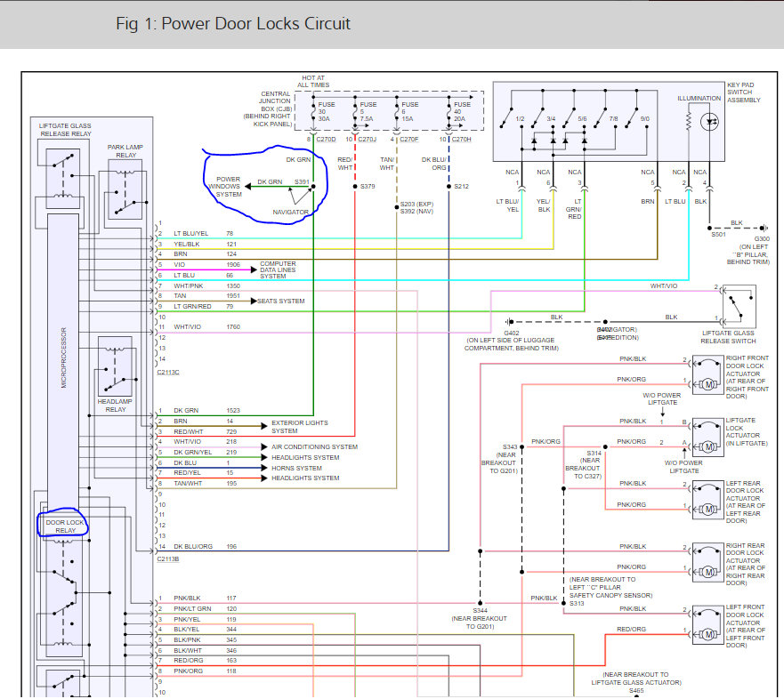Select the 'FUSE 30 30A' label
The image size is (784, 699).
coord(324,111)
